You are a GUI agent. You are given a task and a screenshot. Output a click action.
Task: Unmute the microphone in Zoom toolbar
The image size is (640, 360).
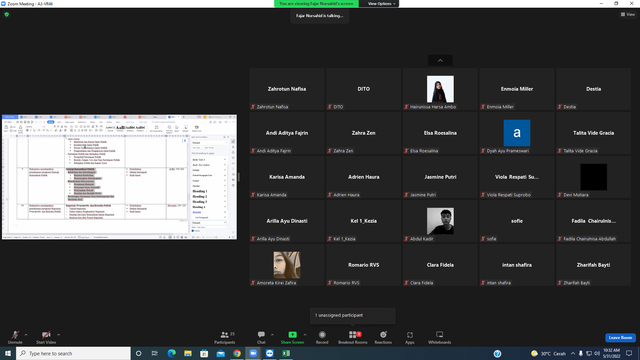[15, 337]
